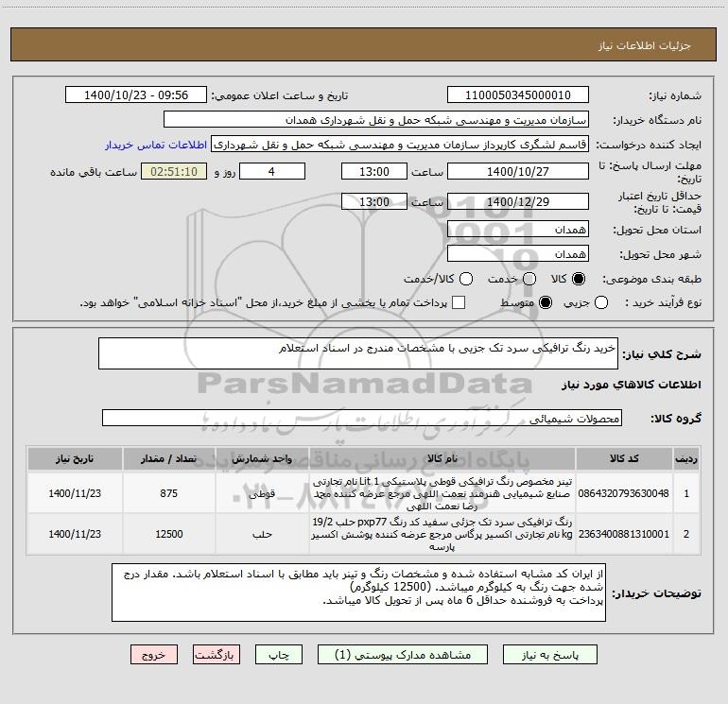The image size is (728, 704).
Task: Click the توضیحات خریدار text box
Action: click(x=358, y=592)
